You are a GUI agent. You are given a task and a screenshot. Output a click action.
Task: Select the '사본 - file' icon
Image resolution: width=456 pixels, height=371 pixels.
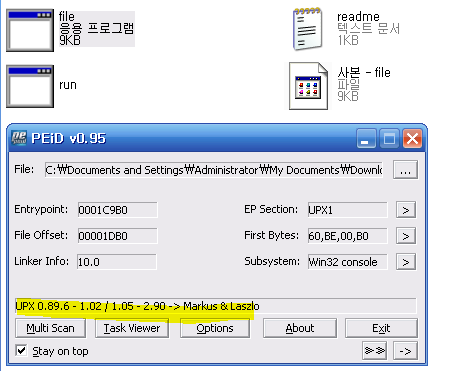coord(309,86)
